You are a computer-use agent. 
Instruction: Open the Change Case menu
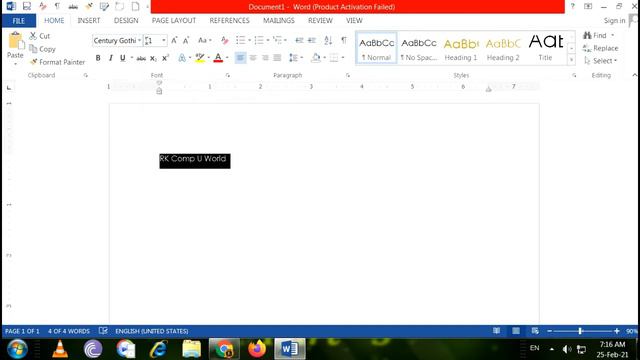[204, 40]
